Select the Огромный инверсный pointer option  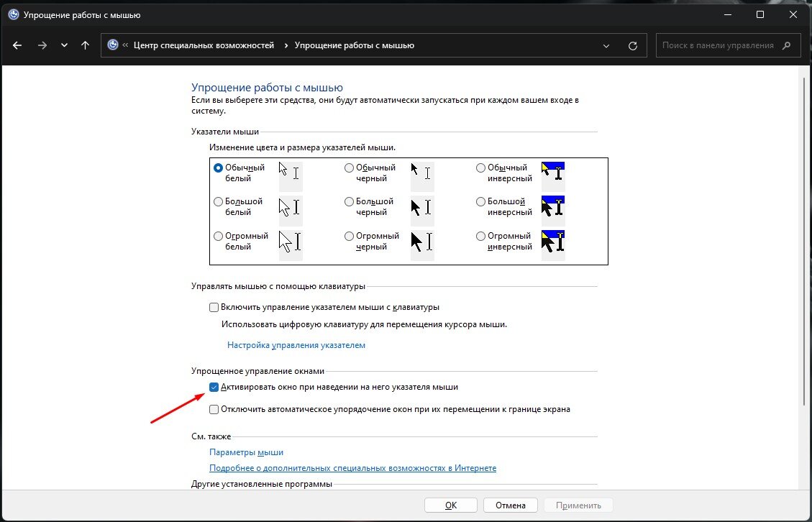(x=480, y=236)
